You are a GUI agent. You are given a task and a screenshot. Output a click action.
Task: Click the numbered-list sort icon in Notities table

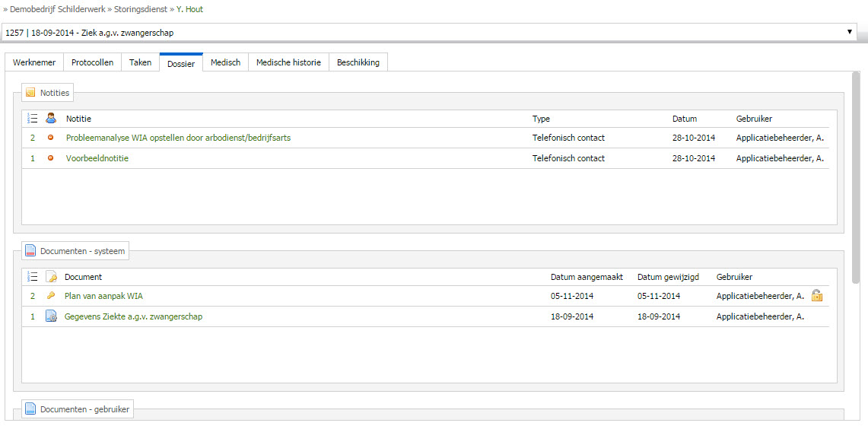pos(33,119)
